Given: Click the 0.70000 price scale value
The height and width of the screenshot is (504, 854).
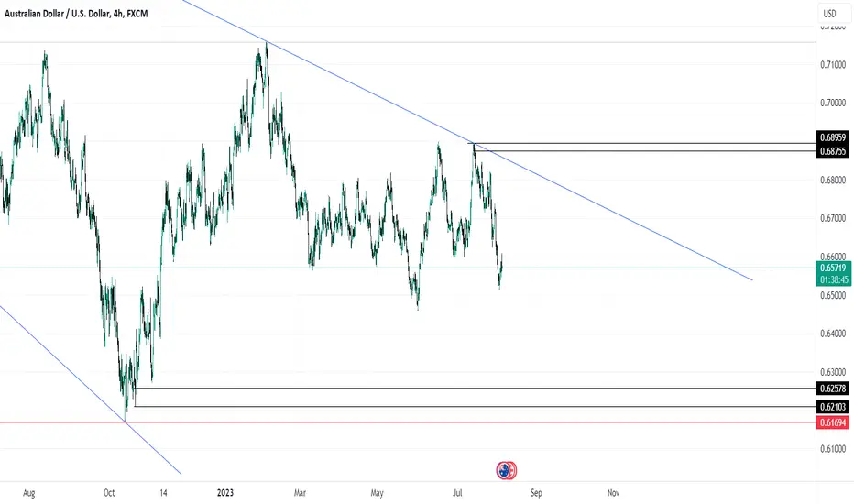Looking at the screenshot, I should coord(833,103).
